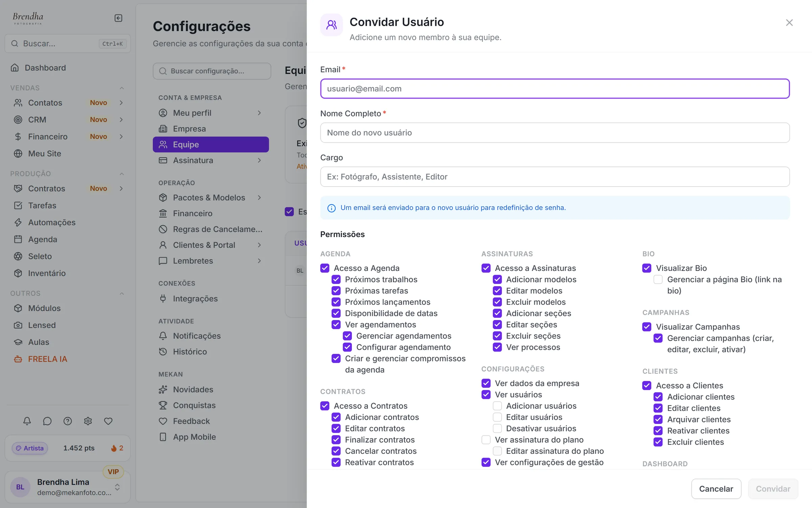The image size is (812, 508).
Task: Expand Pacotes & Modelos chevron
Action: [x=259, y=197]
